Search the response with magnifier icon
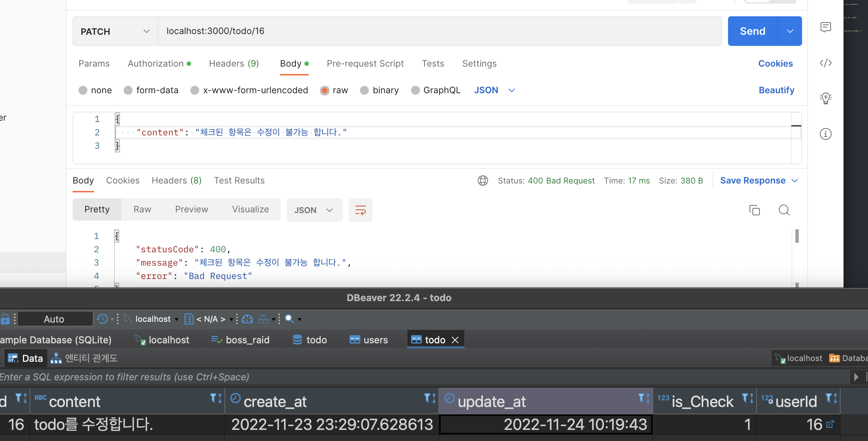 pyautogui.click(x=784, y=210)
